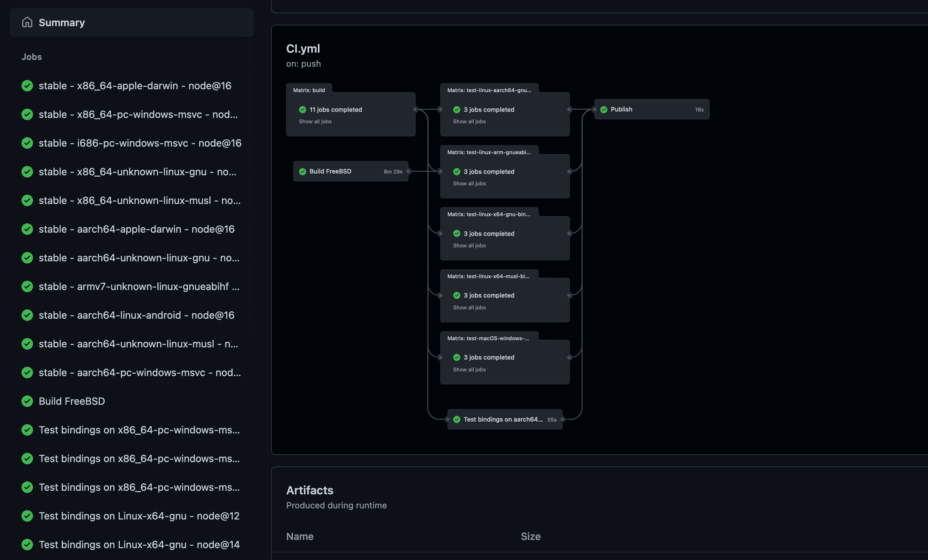Screen dimensions: 928x560
Task: Expand Show all jobs under test-linux-aarch64-gnu
Action: tap(469, 122)
